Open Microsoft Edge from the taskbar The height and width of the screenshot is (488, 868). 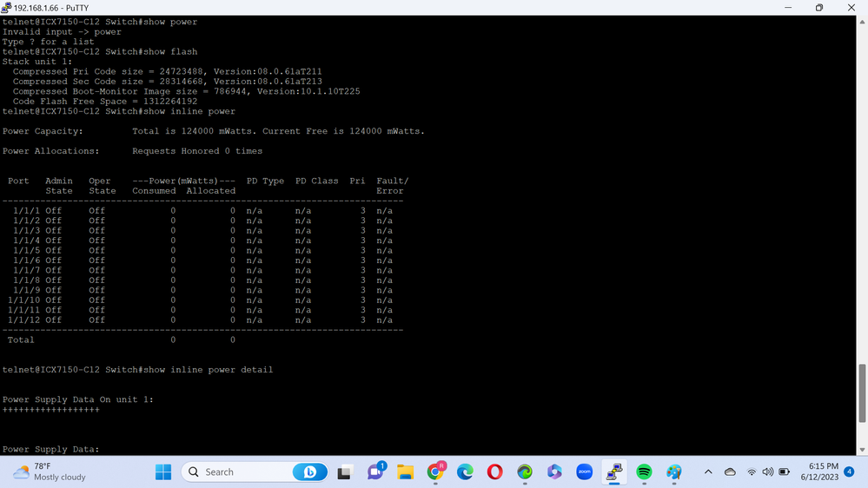tap(465, 472)
